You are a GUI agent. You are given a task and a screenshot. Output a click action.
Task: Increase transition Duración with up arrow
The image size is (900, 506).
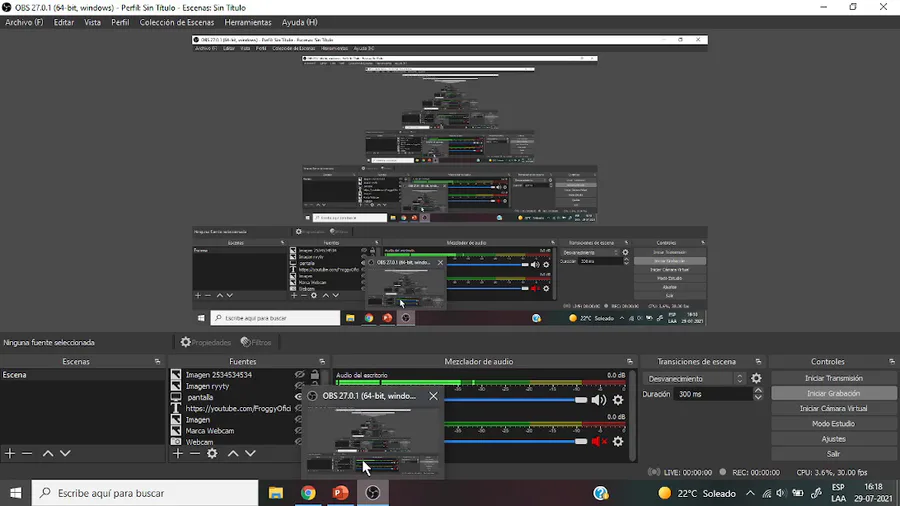tap(758, 391)
